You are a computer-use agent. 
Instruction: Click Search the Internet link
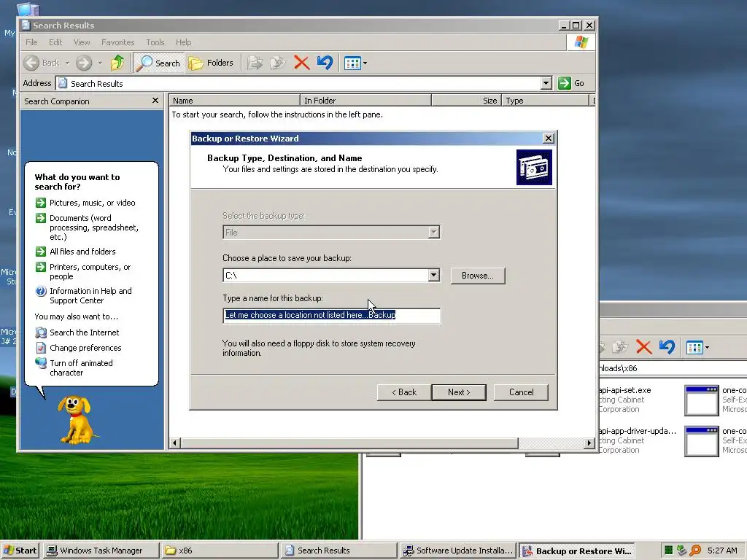tap(85, 332)
